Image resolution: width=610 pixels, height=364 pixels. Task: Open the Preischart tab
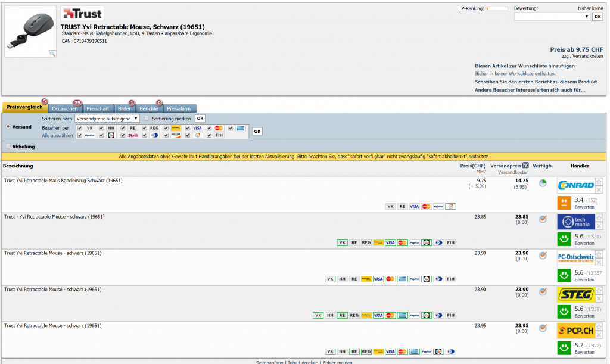98,108
